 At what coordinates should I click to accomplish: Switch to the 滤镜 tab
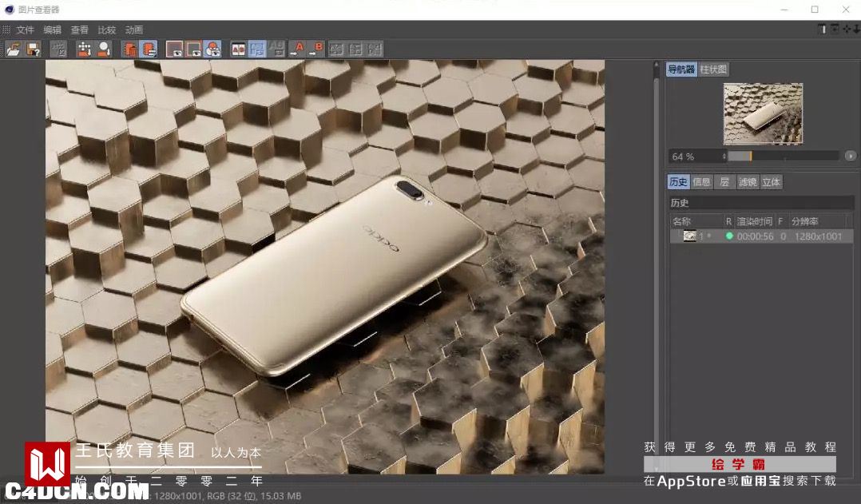(x=748, y=182)
